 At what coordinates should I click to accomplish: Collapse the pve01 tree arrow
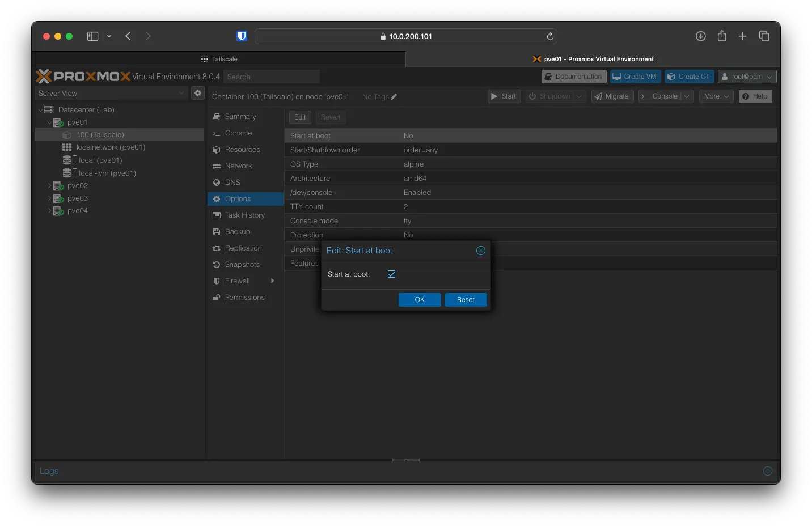pos(49,122)
